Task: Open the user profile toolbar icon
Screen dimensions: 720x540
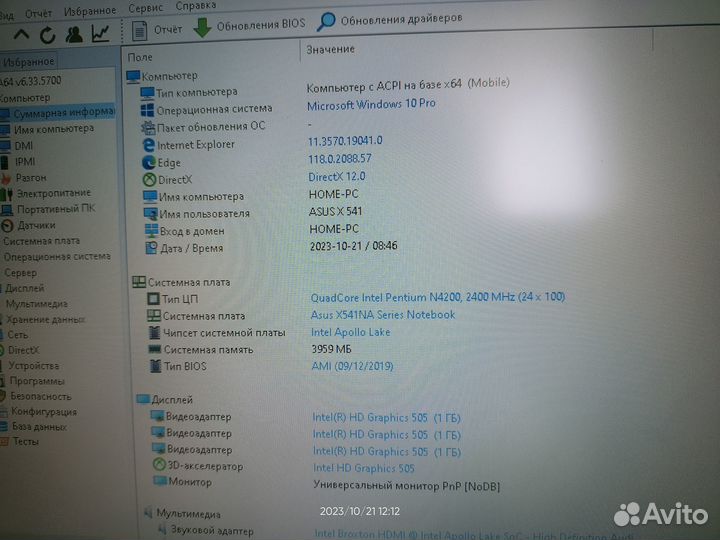Action: [74, 34]
